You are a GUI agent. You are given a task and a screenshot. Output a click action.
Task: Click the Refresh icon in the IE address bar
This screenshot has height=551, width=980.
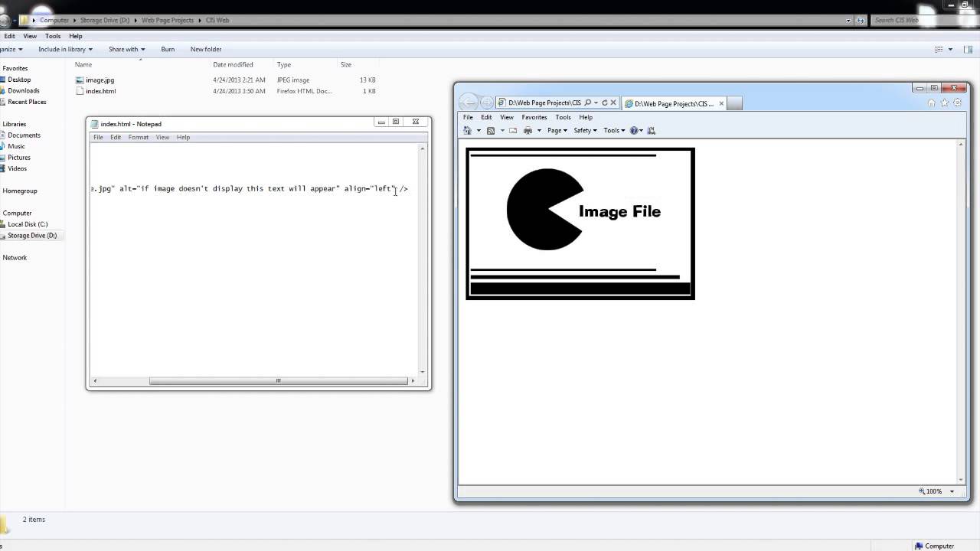coord(604,103)
